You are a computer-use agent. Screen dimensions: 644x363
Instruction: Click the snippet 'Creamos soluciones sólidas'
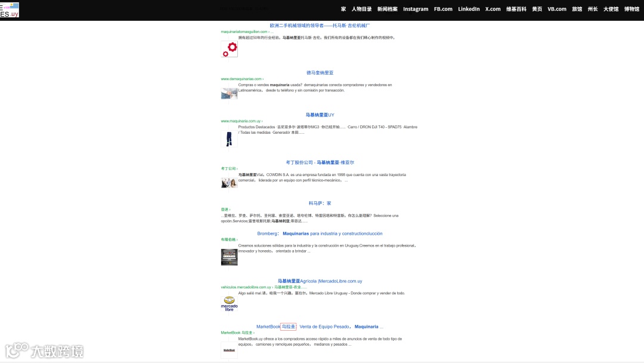point(328,248)
